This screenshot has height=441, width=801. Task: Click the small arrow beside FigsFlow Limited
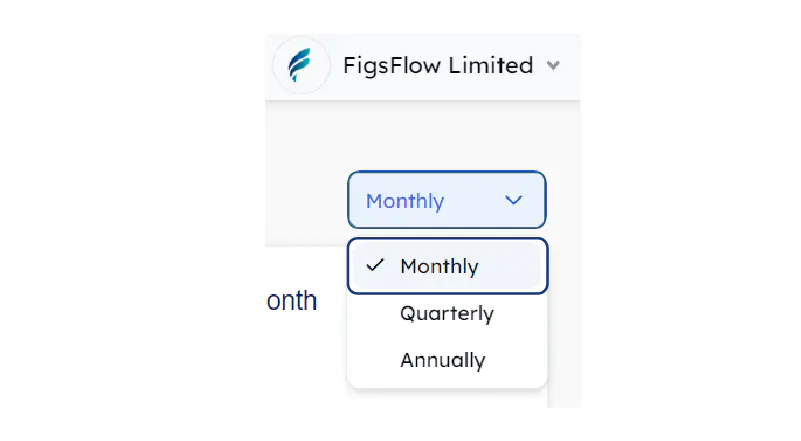click(x=553, y=66)
